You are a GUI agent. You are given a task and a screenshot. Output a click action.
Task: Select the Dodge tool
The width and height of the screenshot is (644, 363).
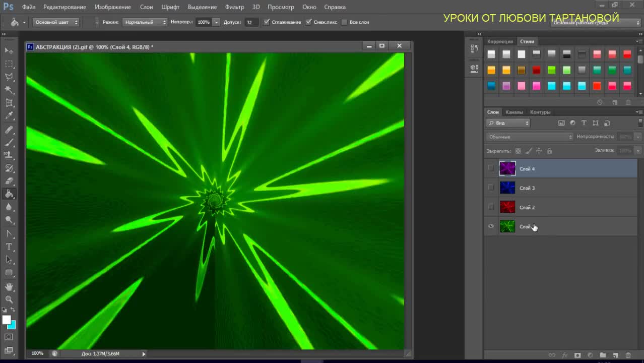click(x=9, y=220)
